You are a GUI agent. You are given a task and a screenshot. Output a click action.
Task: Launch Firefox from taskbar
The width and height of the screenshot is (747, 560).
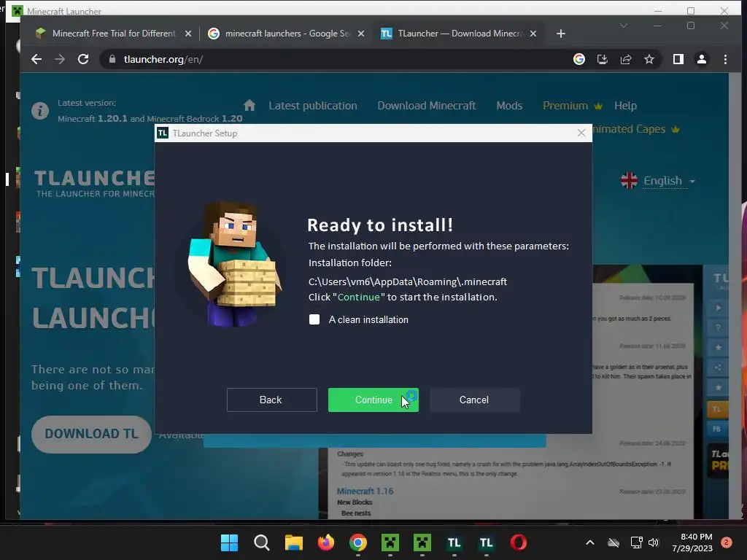pyautogui.click(x=326, y=542)
